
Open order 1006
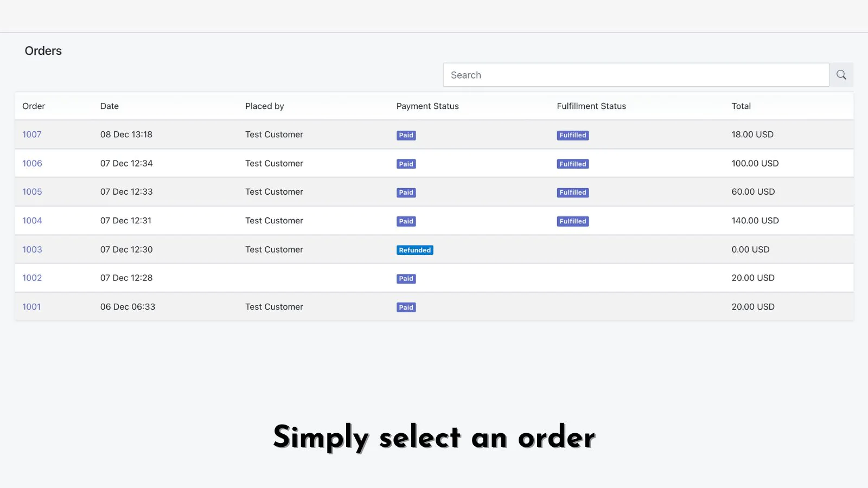[x=32, y=163]
